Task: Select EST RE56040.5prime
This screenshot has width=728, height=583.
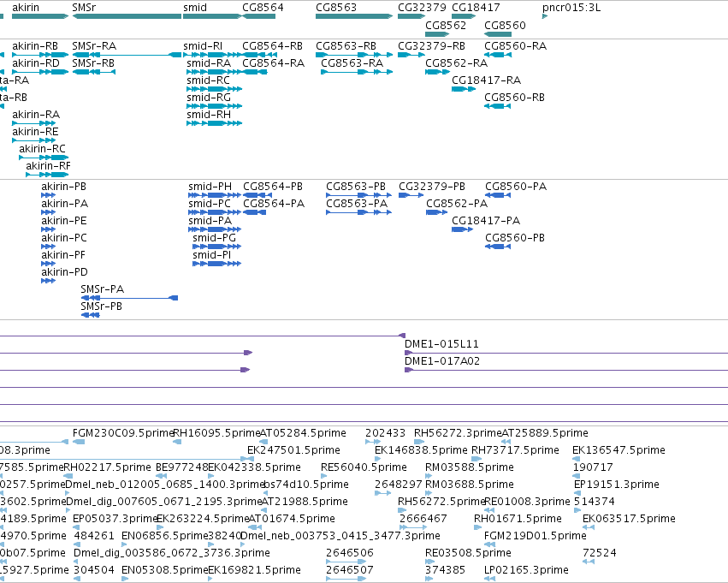Action: pyautogui.click(x=364, y=467)
